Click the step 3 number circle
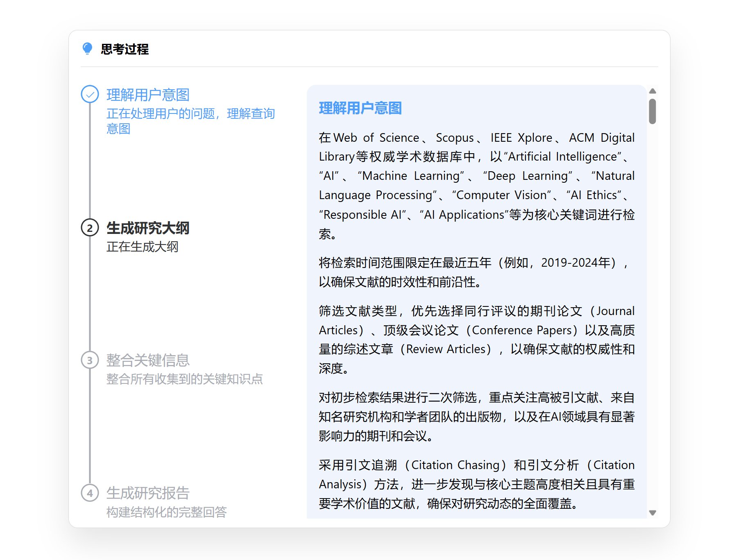Image resolution: width=750 pixels, height=560 pixels. coord(90,360)
